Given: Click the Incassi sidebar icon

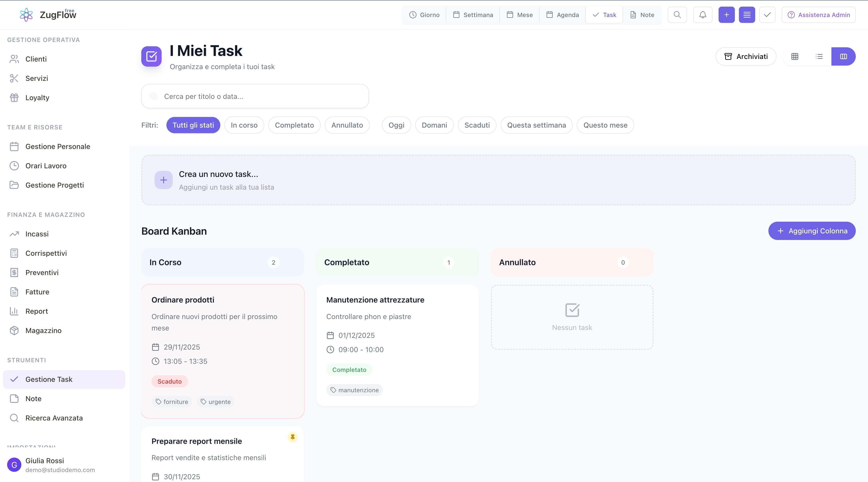Looking at the screenshot, I should 14,234.
